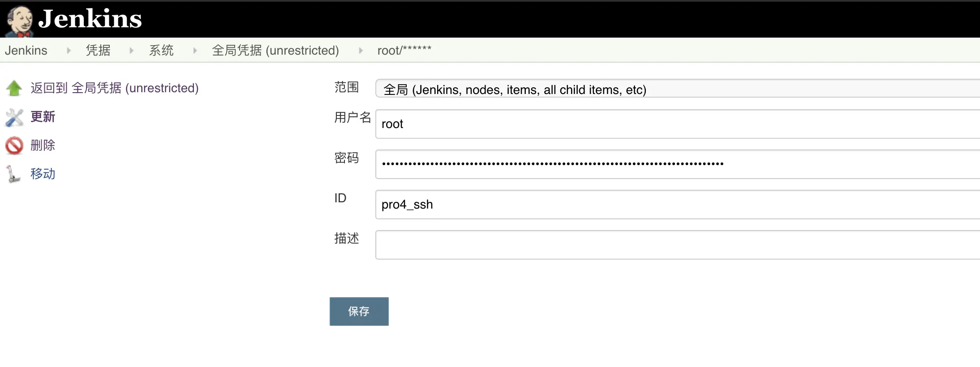Click the wrench and screwdriver update icon
Image resolution: width=980 pixels, height=367 pixels.
tap(14, 117)
